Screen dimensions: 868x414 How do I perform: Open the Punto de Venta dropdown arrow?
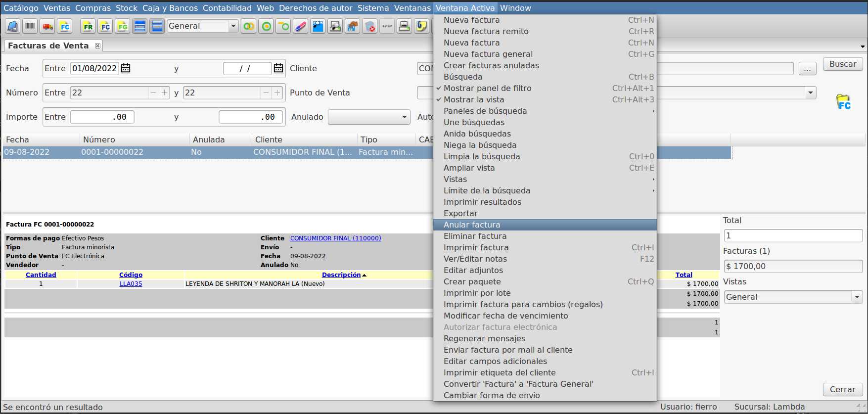pos(810,92)
